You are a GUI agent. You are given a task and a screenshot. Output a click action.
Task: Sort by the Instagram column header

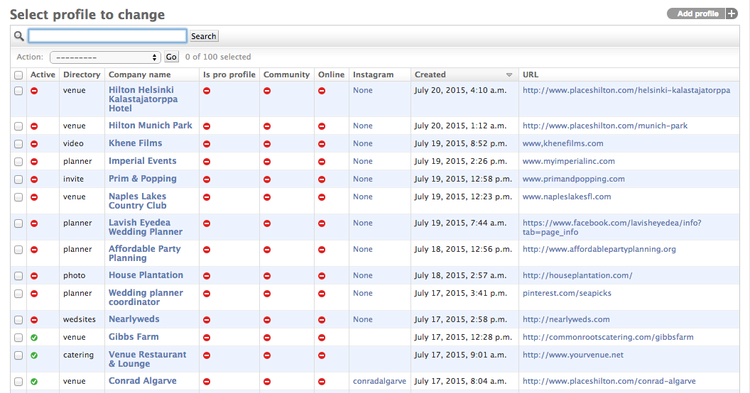point(373,75)
